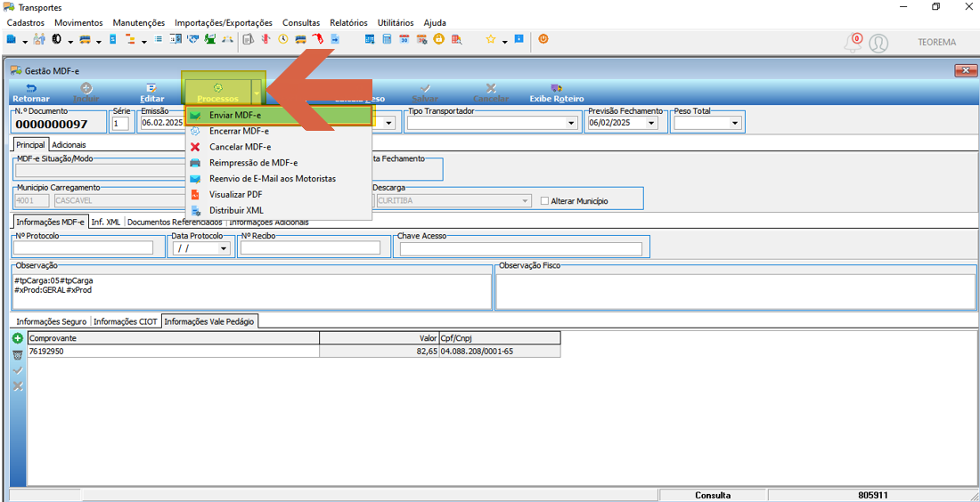The image size is (980, 502).
Task: Click the red fuel pump icon
Action: click(x=317, y=39)
